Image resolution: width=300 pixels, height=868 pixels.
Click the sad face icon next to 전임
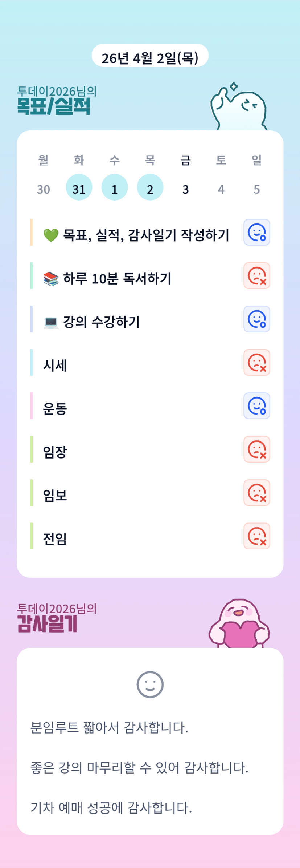(257, 536)
